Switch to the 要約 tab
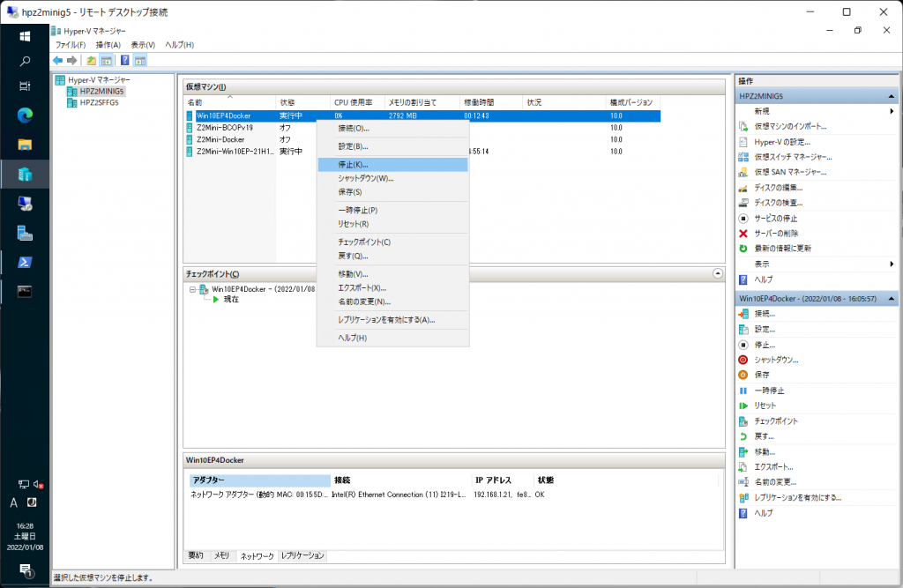The image size is (903, 588). [196, 555]
